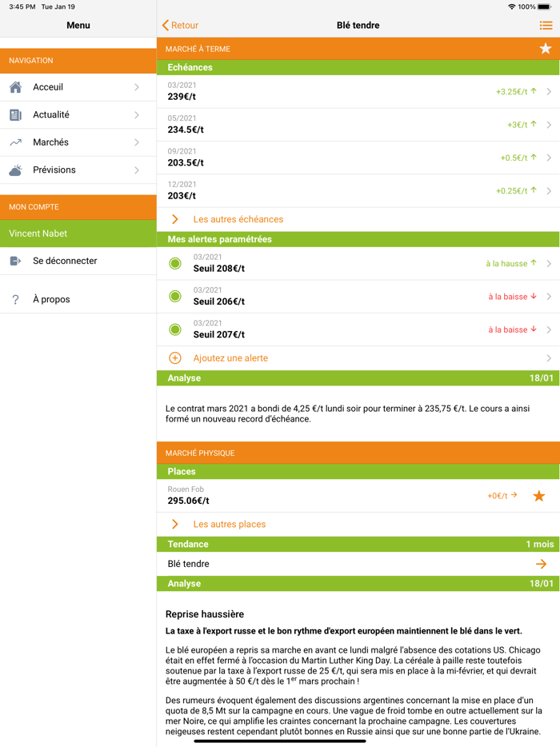The width and height of the screenshot is (560, 747).
Task: Tap the question mark icon beside À propos
Action: pos(16,299)
